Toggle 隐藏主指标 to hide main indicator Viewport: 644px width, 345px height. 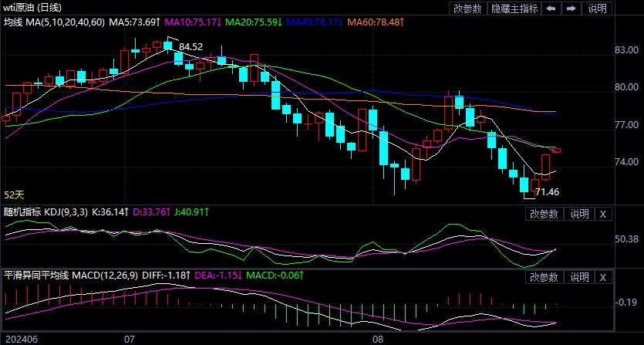tap(514, 8)
